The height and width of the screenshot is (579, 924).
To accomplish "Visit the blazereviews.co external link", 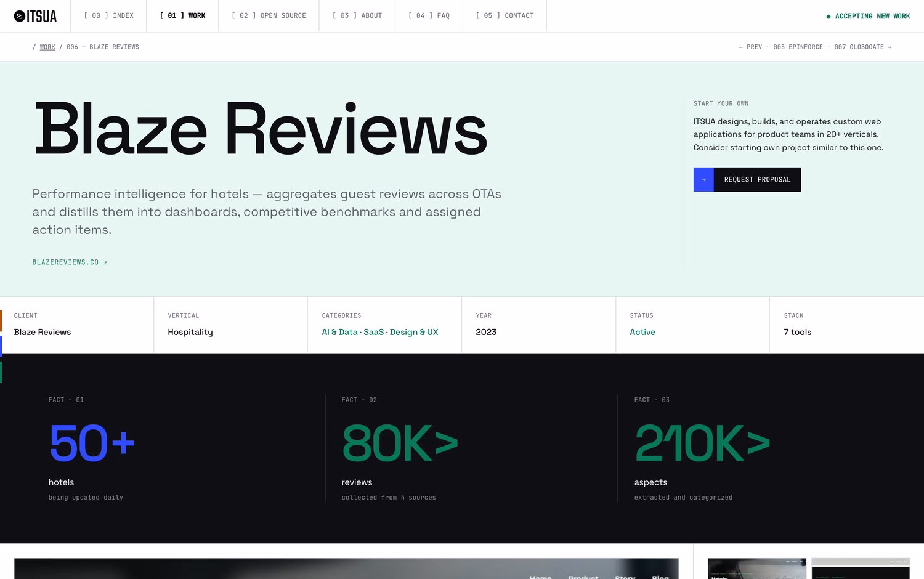I will coord(70,262).
